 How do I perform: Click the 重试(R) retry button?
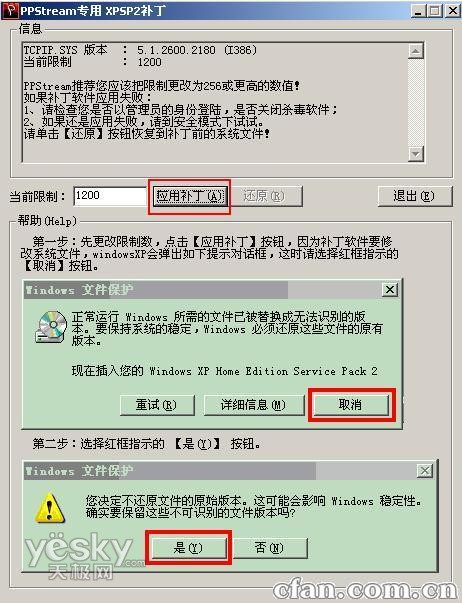pos(157,405)
